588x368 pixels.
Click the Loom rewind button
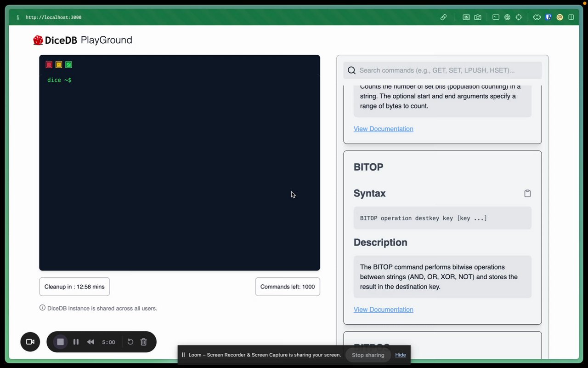pyautogui.click(x=90, y=342)
